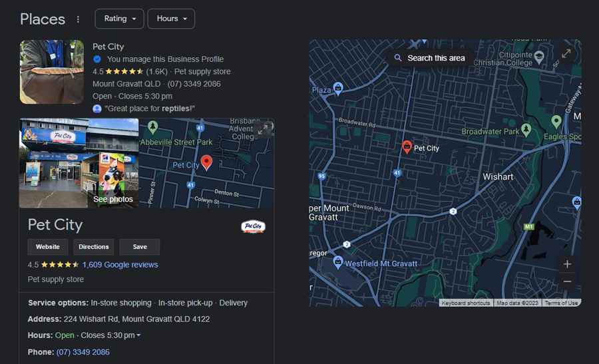The width and height of the screenshot is (599, 364).
Task: Click the Citipointe Christian College marker
Action: (x=539, y=57)
